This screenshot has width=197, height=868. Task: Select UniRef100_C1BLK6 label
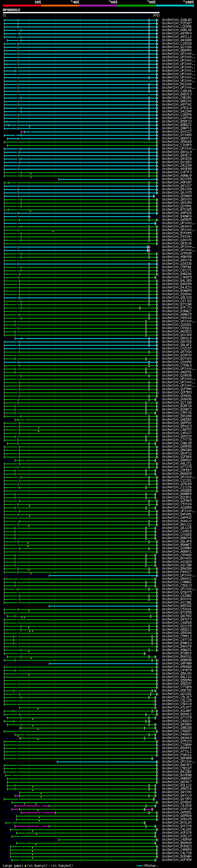point(176,91)
